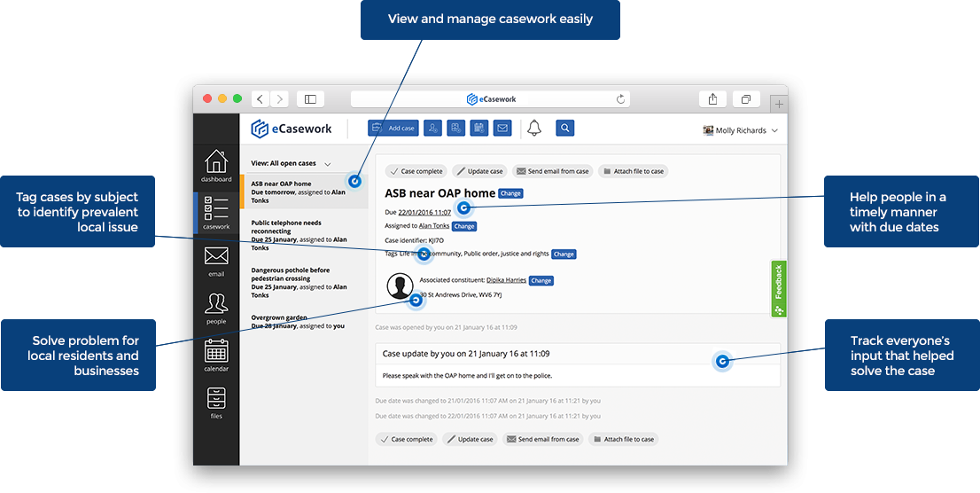Click the Add case button
This screenshot has width=980, height=493.
coord(393,129)
